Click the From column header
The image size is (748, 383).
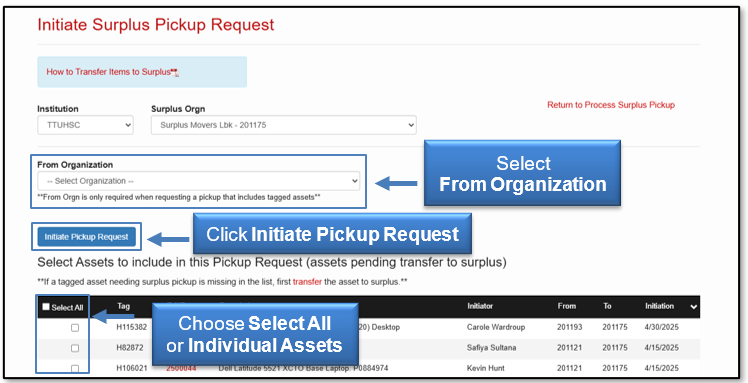coord(566,306)
